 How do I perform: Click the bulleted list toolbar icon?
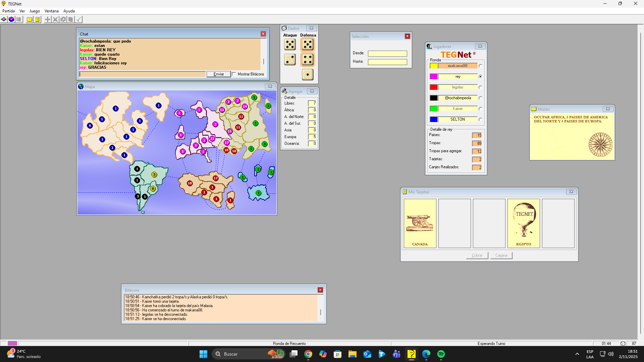[19, 19]
